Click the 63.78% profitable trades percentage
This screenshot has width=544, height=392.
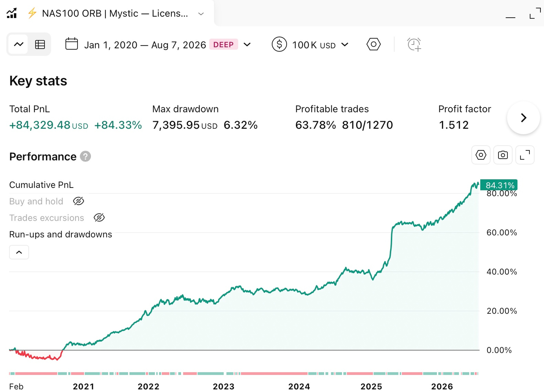click(x=316, y=125)
